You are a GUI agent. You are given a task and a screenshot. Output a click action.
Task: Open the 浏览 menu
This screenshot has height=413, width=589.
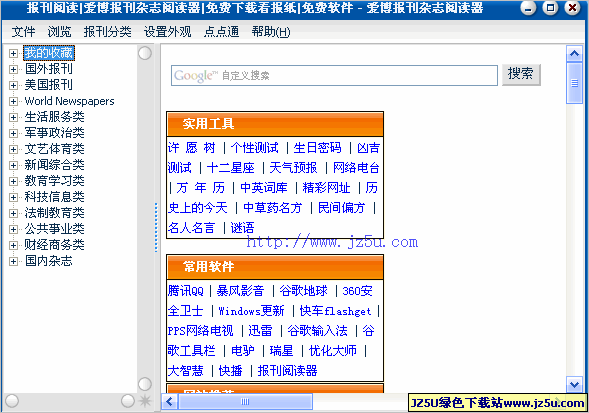(59, 32)
